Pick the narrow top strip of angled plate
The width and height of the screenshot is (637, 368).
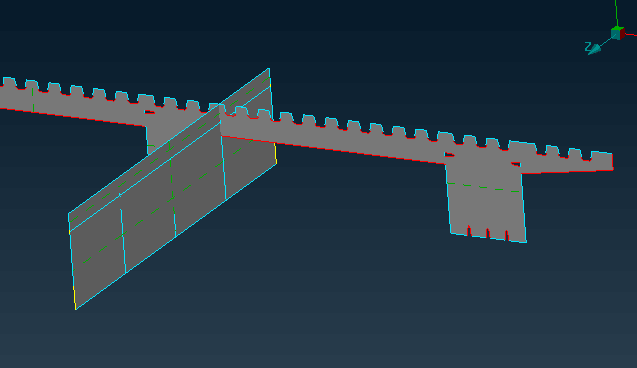click(x=169, y=150)
